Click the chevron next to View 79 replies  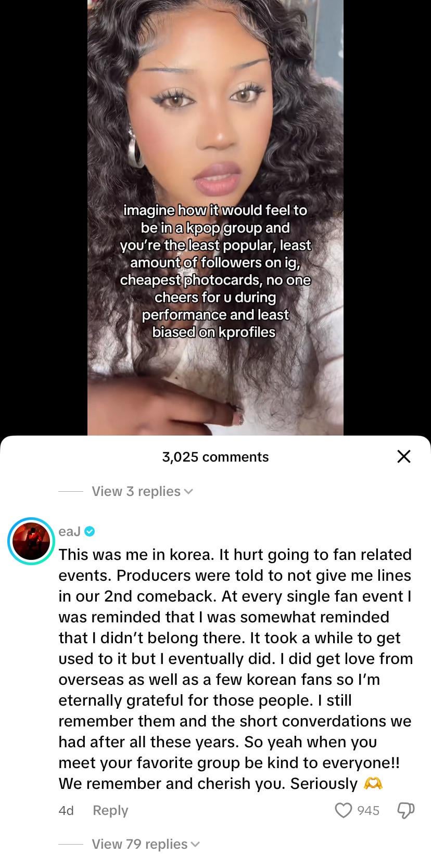point(195,845)
